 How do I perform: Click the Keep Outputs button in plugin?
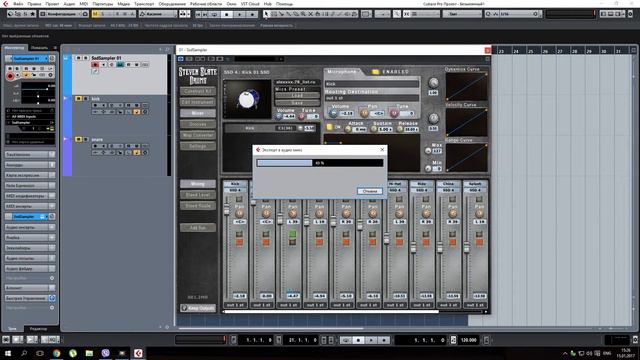tap(198, 308)
